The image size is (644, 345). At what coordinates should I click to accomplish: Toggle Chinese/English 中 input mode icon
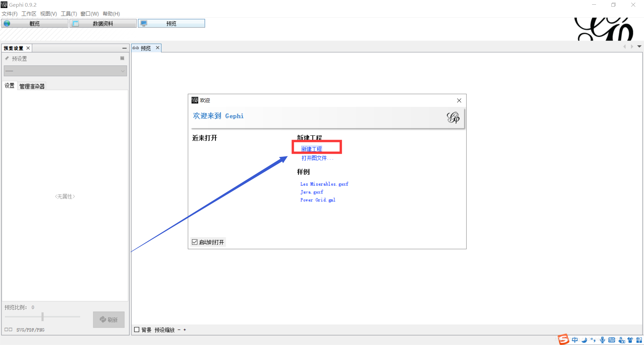pyautogui.click(x=575, y=340)
